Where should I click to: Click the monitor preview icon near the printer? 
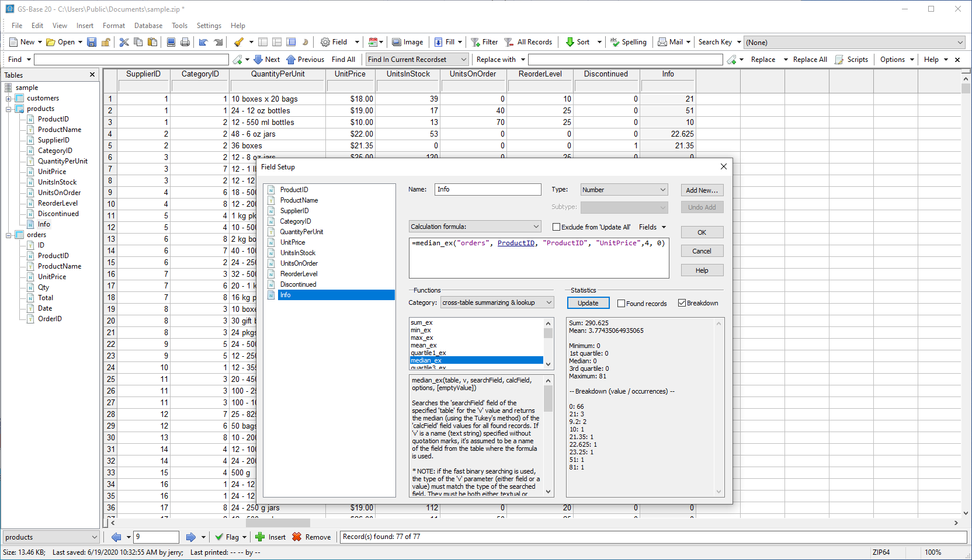coord(171,42)
